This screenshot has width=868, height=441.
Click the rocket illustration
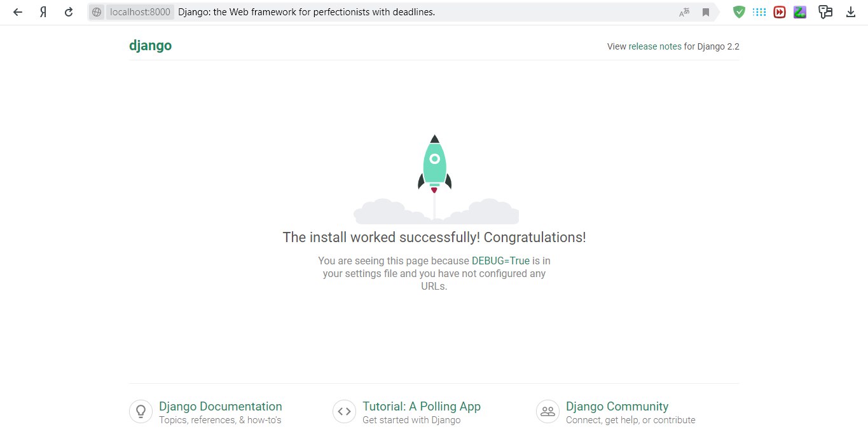click(435, 179)
